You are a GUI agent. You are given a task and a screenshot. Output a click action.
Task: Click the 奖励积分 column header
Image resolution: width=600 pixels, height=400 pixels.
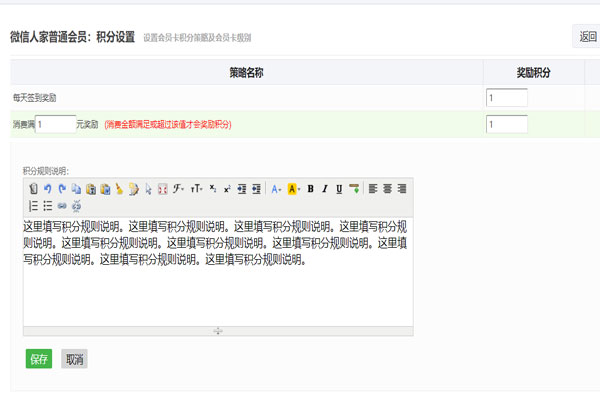(x=533, y=72)
